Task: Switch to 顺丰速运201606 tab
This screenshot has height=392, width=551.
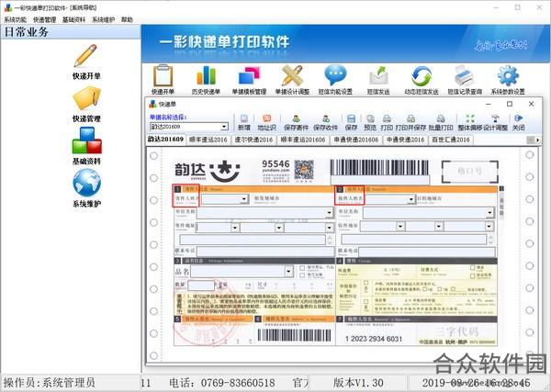Action: [303, 140]
